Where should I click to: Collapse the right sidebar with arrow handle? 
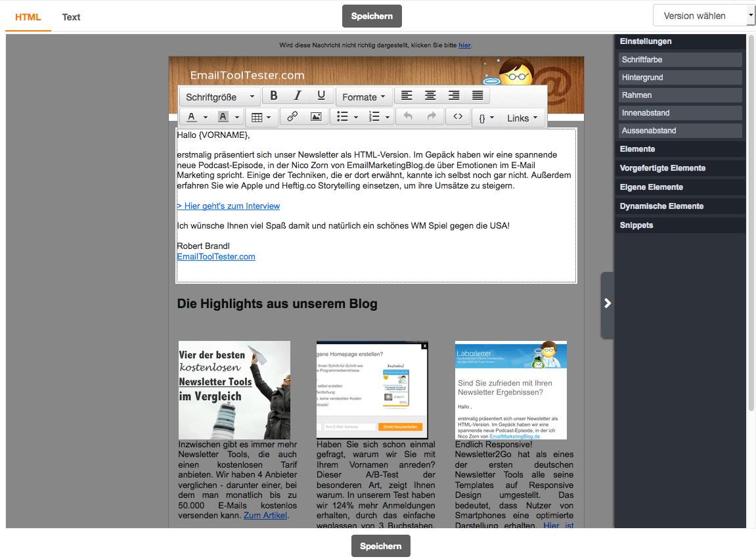pos(608,303)
